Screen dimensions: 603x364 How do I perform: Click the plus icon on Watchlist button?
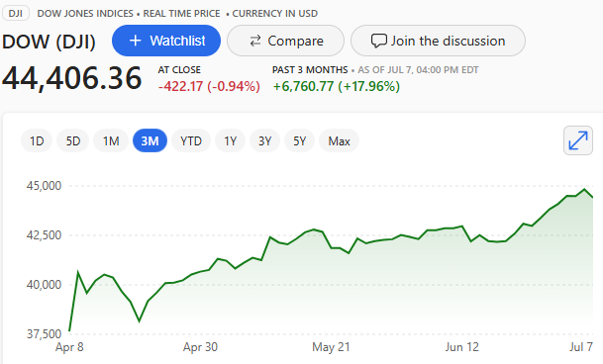tap(135, 41)
